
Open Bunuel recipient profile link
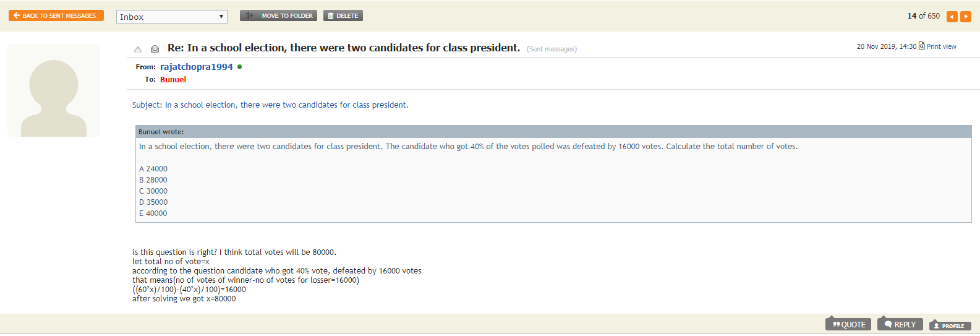[173, 80]
